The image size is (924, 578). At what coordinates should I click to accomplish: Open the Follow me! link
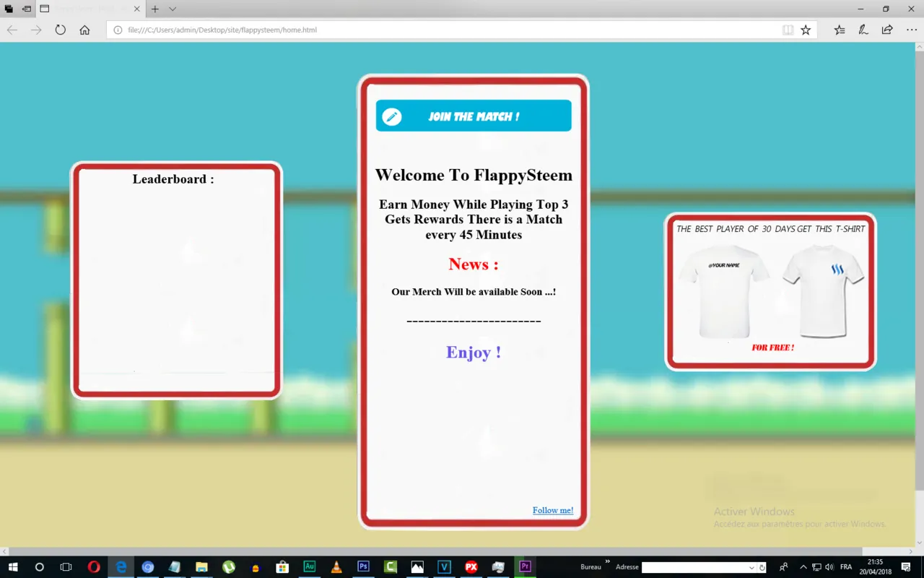pos(553,510)
